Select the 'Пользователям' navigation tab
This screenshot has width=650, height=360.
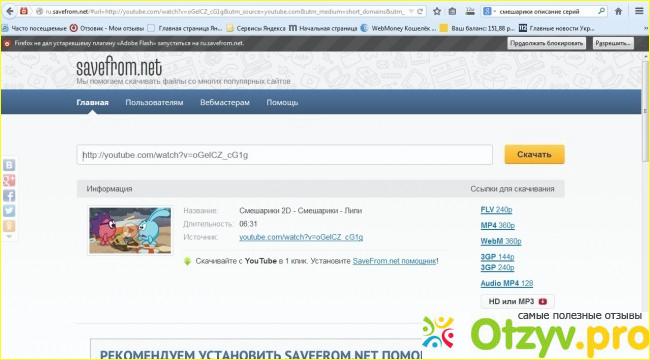[x=154, y=102]
